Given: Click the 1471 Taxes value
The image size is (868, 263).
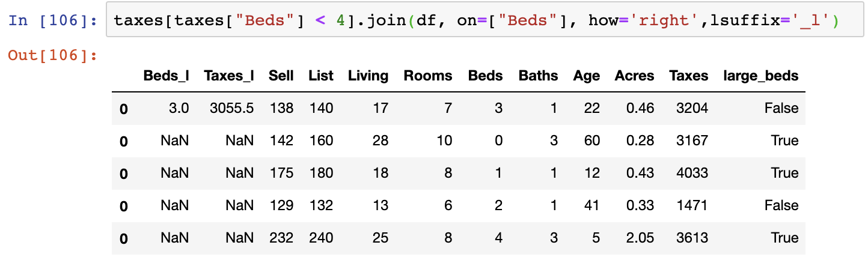Looking at the screenshot, I should [x=692, y=205].
